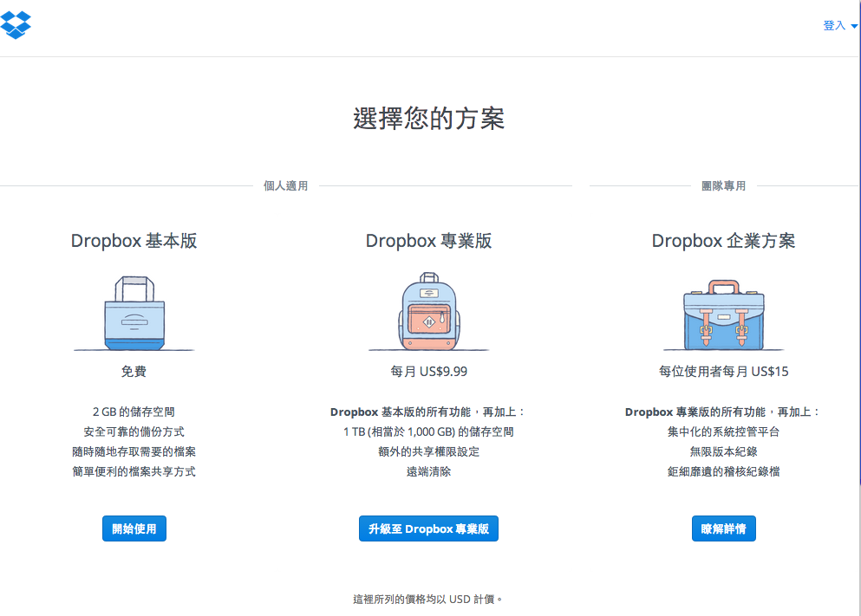
Task: Select the 每位使用者每月 US$15 pricing label
Action: click(722, 371)
